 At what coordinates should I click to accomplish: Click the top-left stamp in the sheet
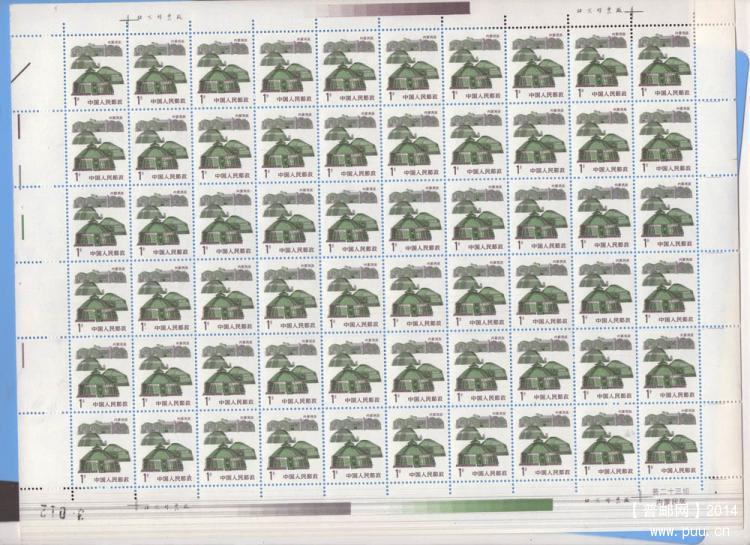(x=99, y=69)
